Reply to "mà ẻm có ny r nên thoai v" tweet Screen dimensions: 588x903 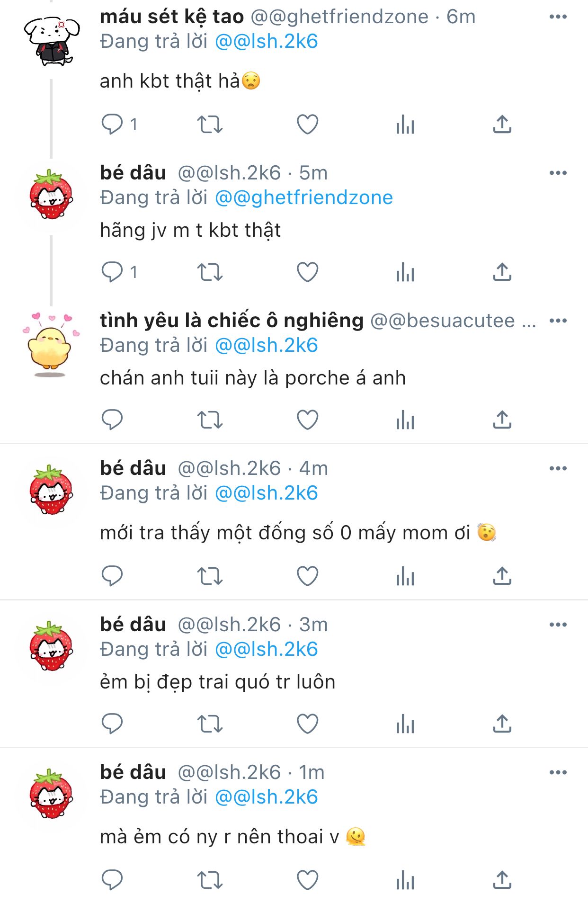(112, 880)
